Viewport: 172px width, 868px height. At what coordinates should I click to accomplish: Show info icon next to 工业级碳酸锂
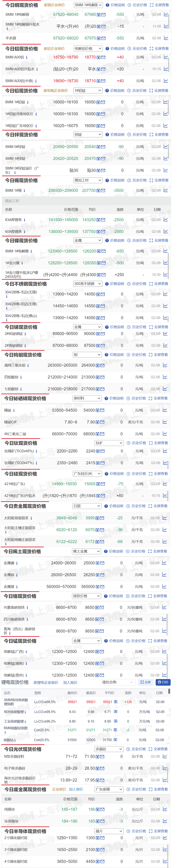coord(25,721)
